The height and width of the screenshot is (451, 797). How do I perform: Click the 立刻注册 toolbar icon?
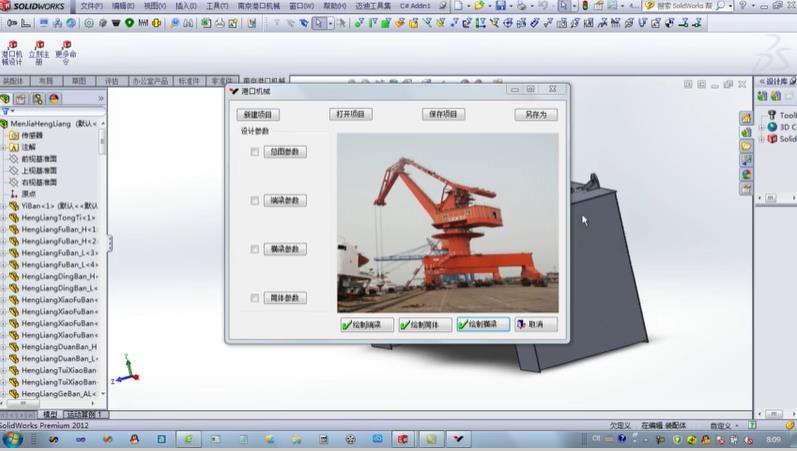[39, 51]
